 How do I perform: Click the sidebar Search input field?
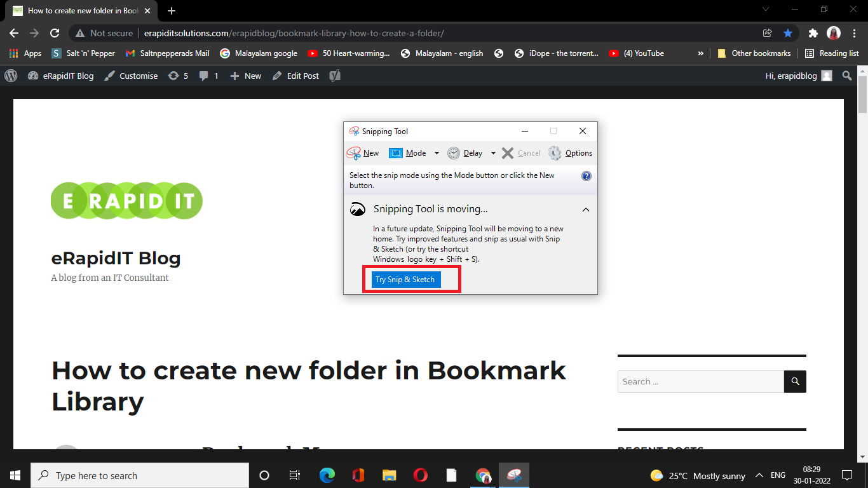click(x=699, y=381)
